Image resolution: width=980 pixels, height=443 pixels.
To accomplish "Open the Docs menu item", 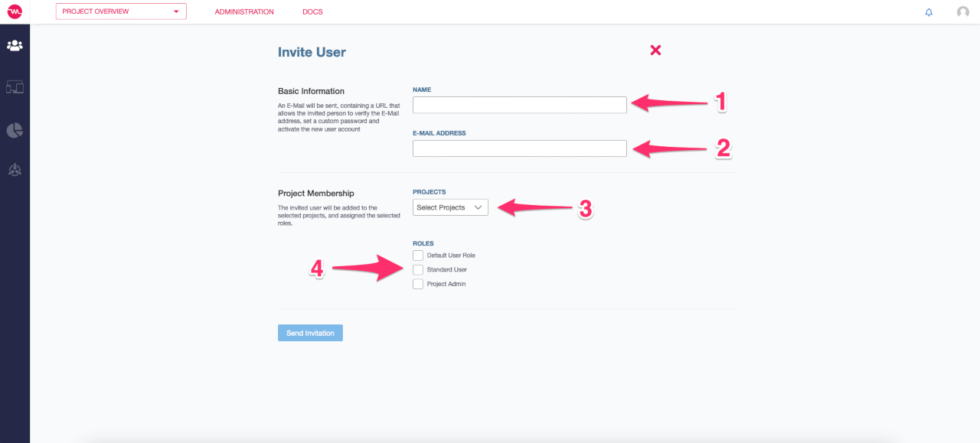I will point(312,12).
